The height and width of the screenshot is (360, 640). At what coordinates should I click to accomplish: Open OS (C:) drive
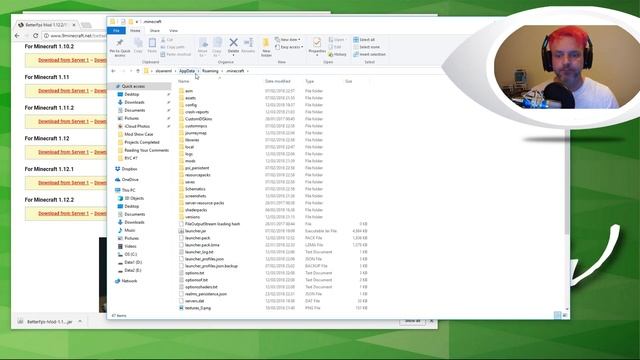coord(128,254)
